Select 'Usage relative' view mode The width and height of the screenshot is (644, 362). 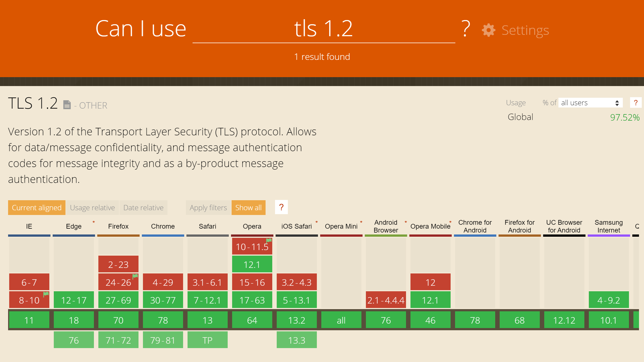pos(92,208)
